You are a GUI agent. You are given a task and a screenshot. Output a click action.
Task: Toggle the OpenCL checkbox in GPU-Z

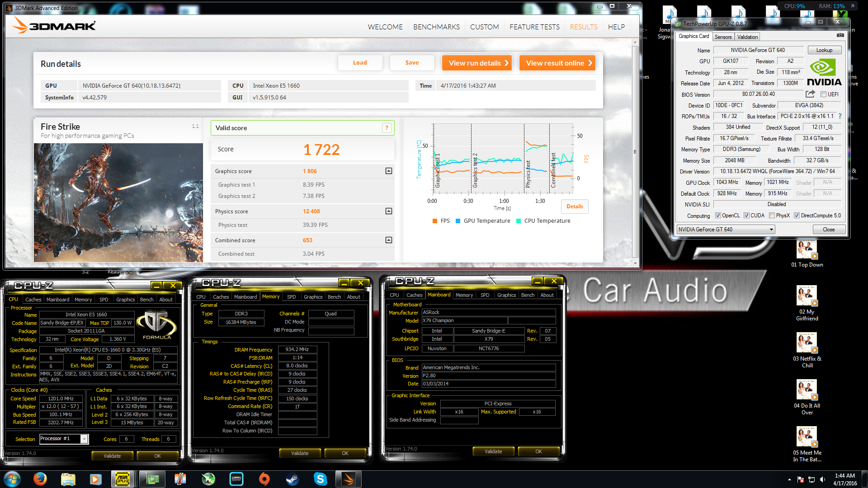tap(718, 216)
